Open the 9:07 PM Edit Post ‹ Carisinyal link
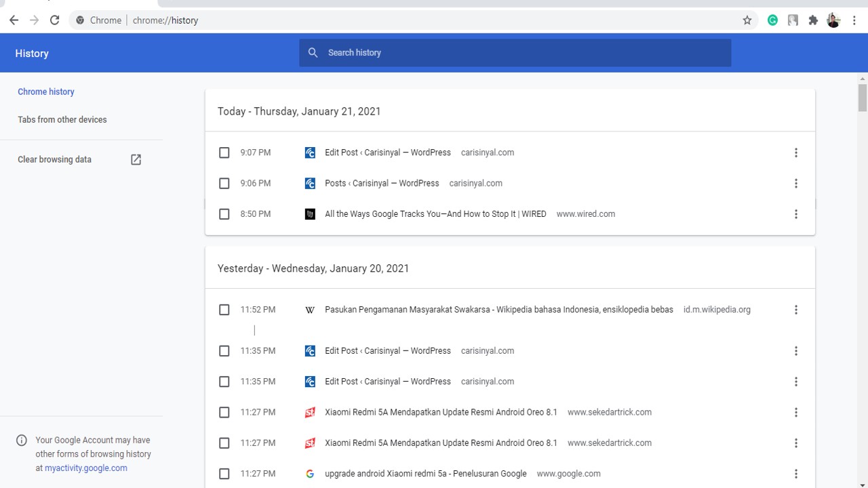 coord(388,152)
